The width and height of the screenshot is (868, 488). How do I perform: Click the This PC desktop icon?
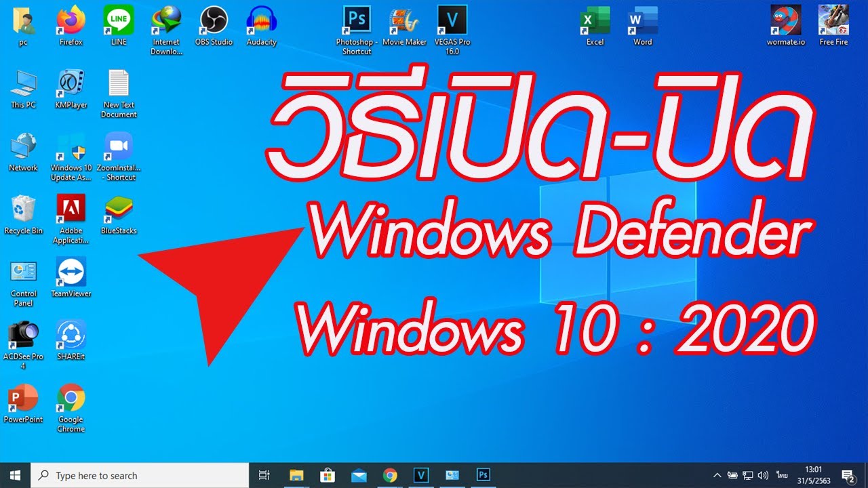pyautogui.click(x=23, y=89)
